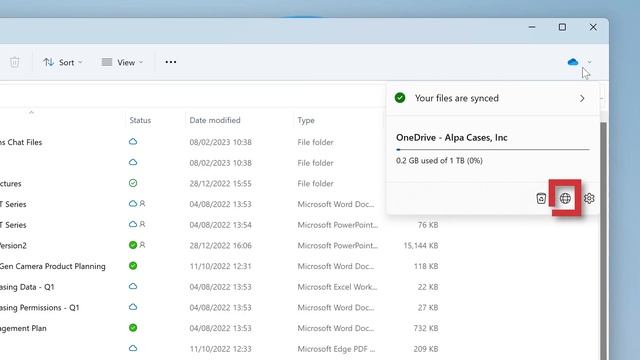Open the OneDrive recycle bin icon
This screenshot has width=640, height=360.
pos(541,198)
